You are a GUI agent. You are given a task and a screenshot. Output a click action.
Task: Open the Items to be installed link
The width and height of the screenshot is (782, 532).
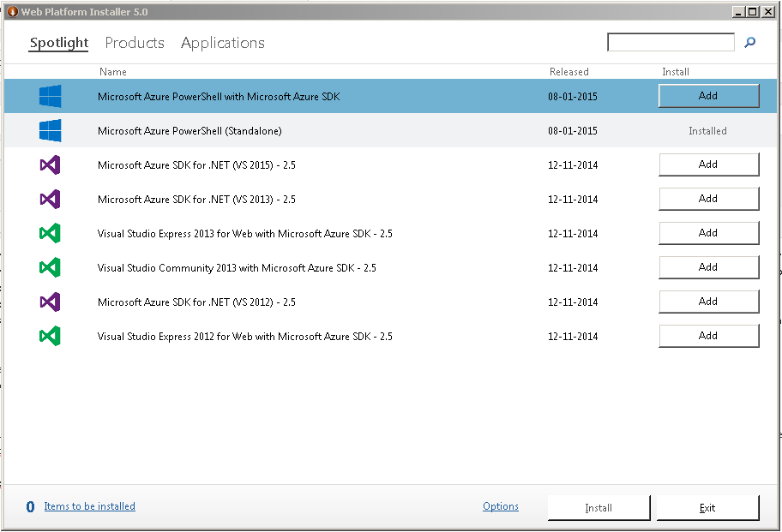pyautogui.click(x=90, y=506)
